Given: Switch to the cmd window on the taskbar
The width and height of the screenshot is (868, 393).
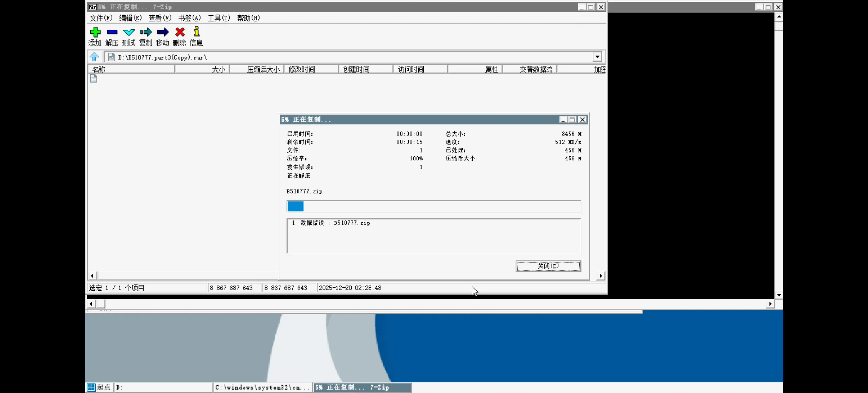Looking at the screenshot, I should [x=262, y=387].
